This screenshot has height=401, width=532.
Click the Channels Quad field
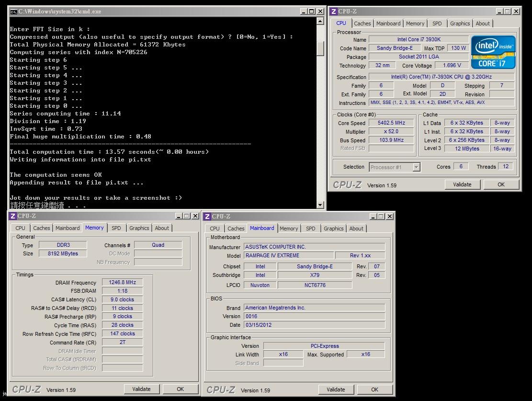[x=158, y=245]
